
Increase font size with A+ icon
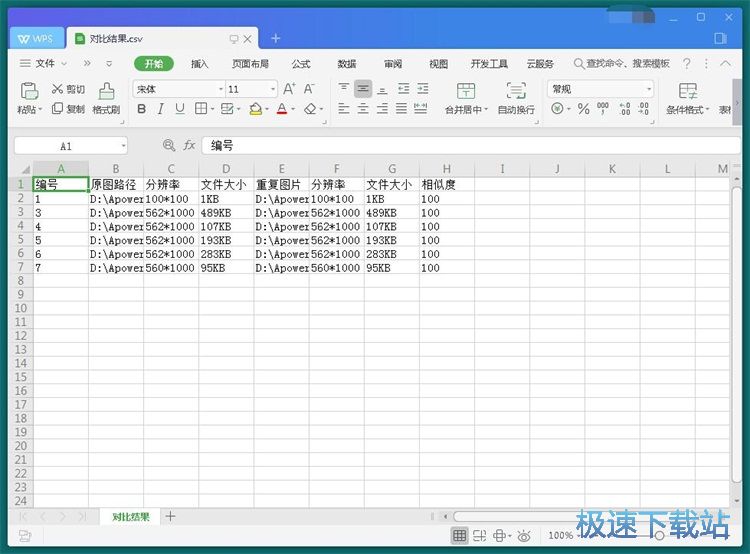click(x=289, y=89)
